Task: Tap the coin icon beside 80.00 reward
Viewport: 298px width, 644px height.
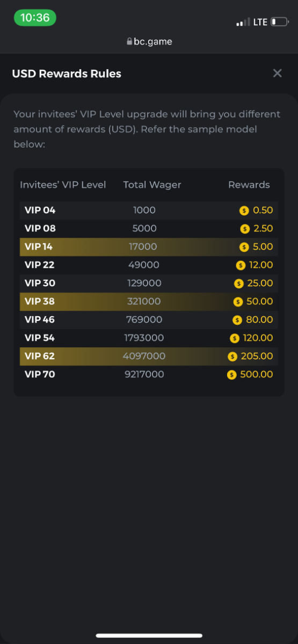Action: pos(238,320)
